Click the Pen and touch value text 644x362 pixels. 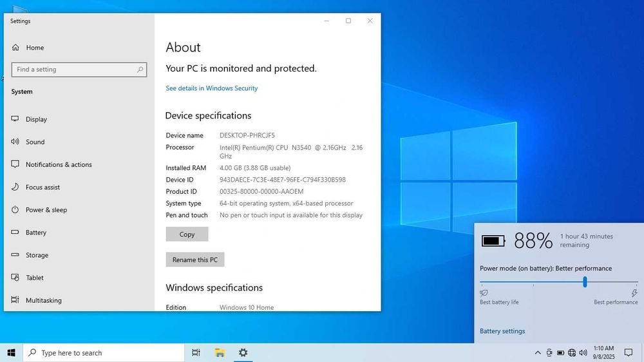291,215
